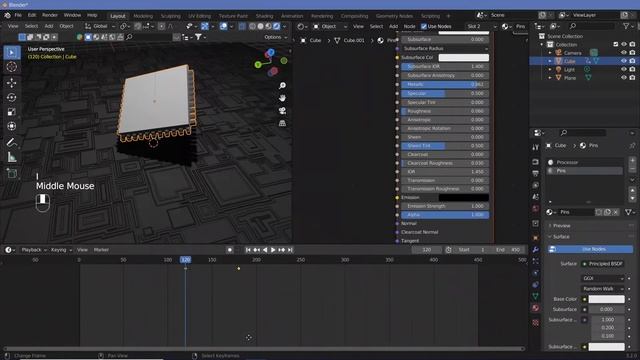
Task: Select the Cursor tool in viewport toolbar
Action: (x=11, y=67)
